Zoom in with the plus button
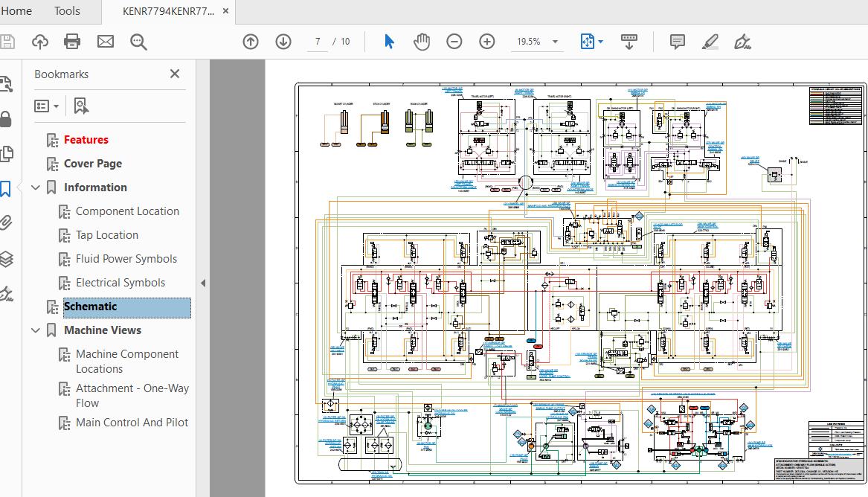868x497 pixels. tap(487, 42)
